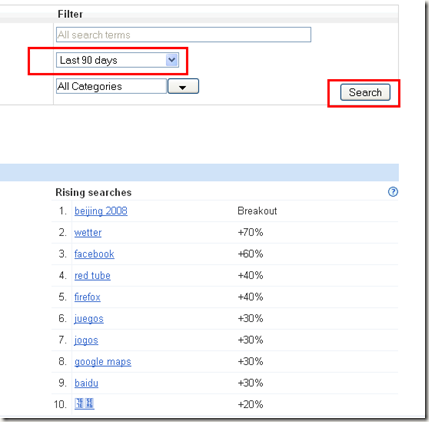The height and width of the screenshot is (422, 429).
Task: Click the Breakout label for beijing 2008
Action: point(257,211)
